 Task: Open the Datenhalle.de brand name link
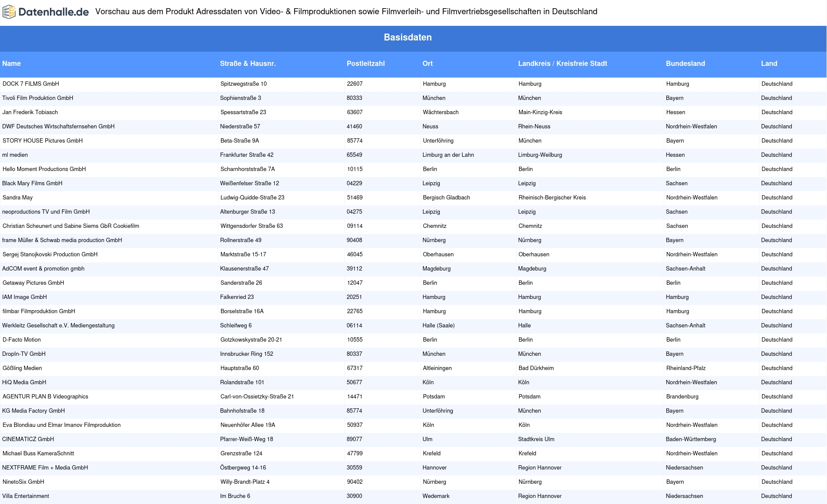coord(54,12)
